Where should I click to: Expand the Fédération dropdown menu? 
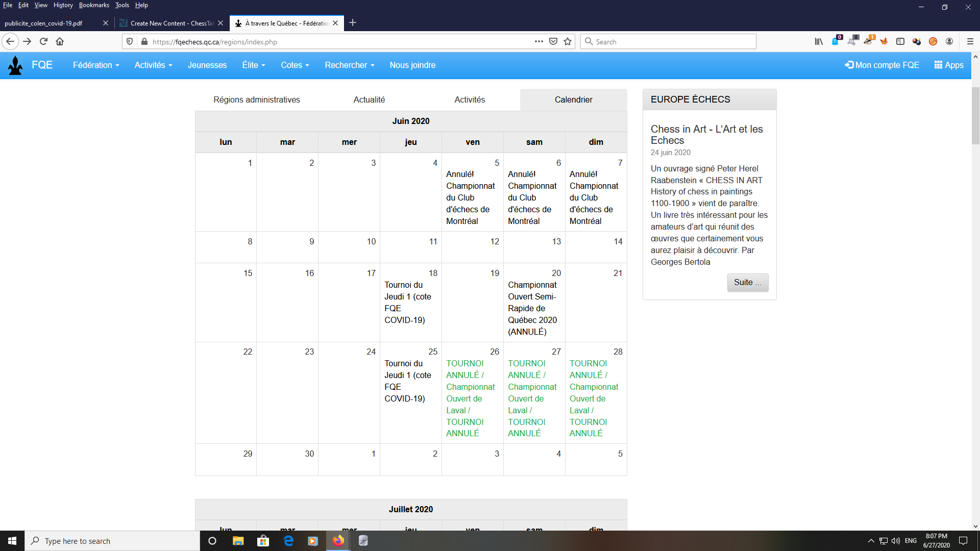96,65
